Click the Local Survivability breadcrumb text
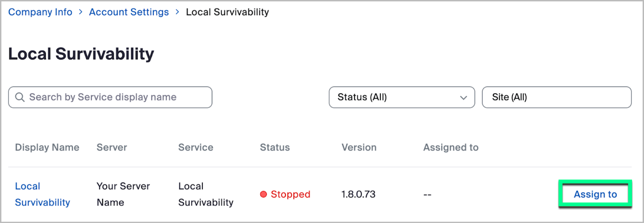The height and width of the screenshot is (223, 644). click(x=227, y=12)
